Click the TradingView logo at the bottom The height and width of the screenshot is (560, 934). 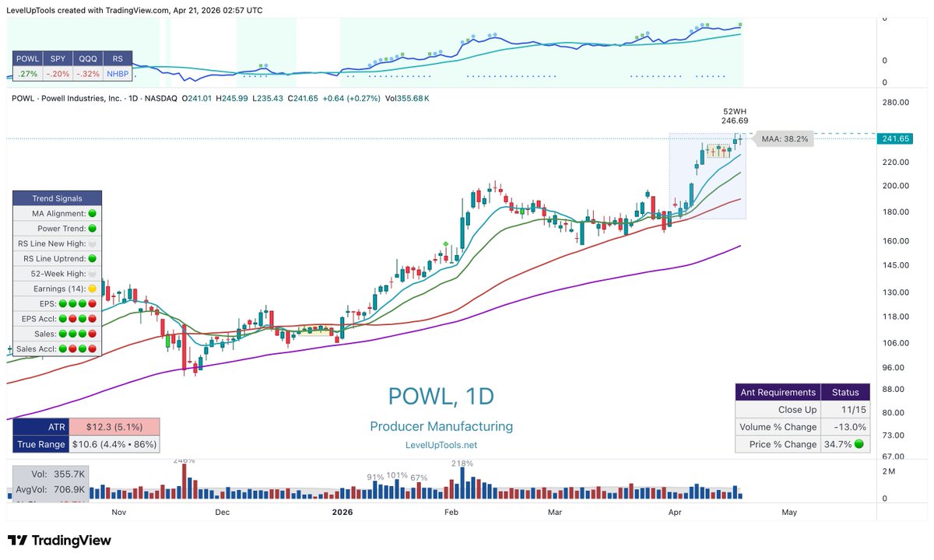click(60, 541)
